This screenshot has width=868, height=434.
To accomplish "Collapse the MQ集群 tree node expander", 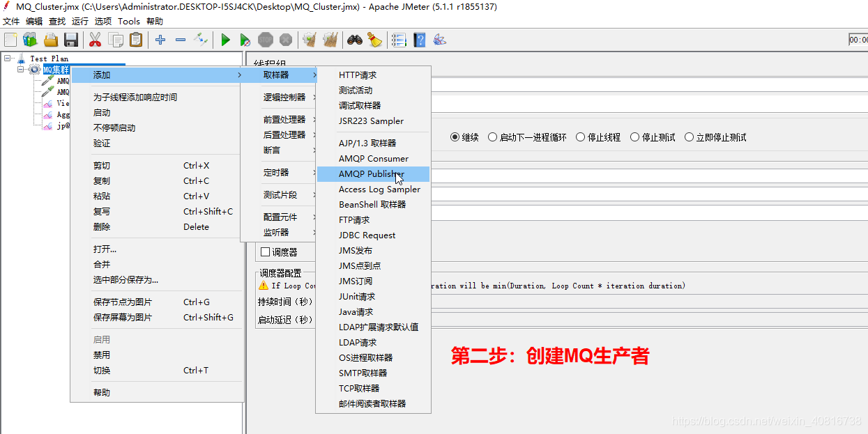I will 21,70.
